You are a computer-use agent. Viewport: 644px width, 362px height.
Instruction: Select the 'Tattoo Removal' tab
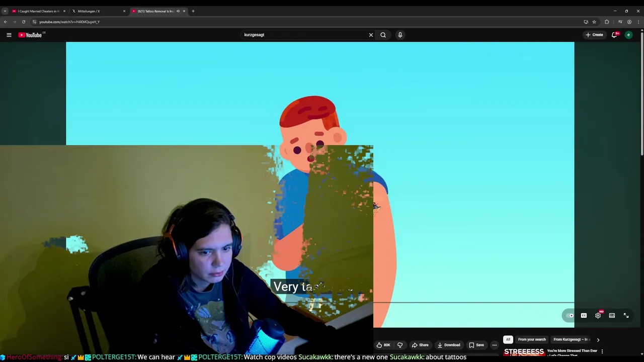click(x=158, y=11)
